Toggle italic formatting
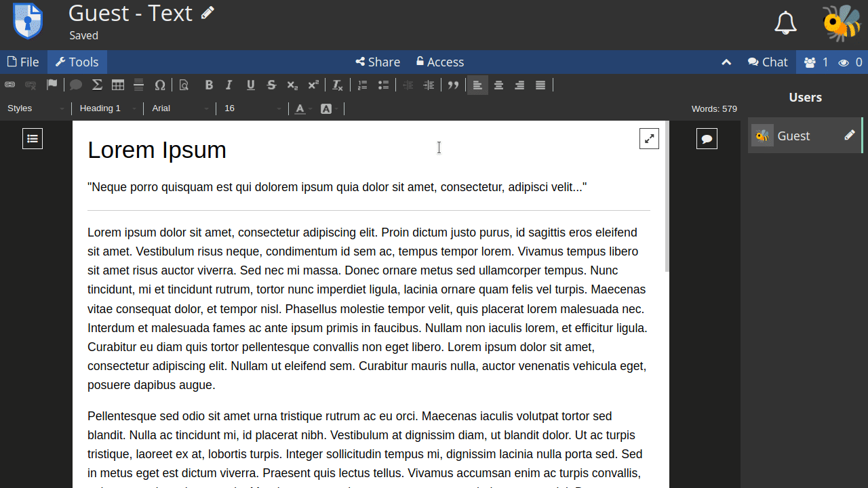868x488 pixels. click(229, 85)
